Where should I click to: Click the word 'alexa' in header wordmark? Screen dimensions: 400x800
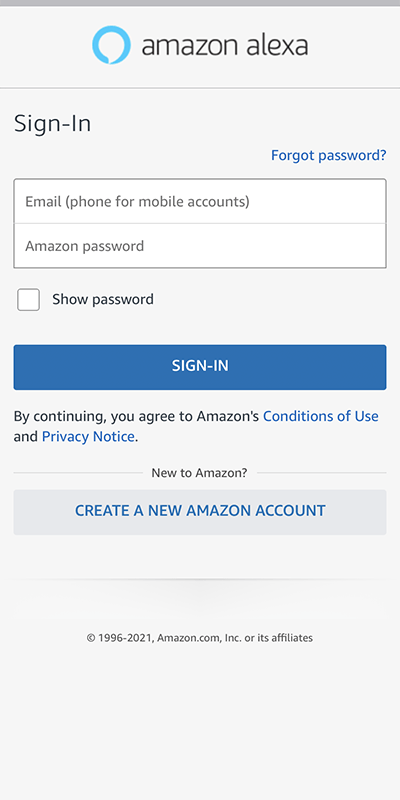(278, 45)
